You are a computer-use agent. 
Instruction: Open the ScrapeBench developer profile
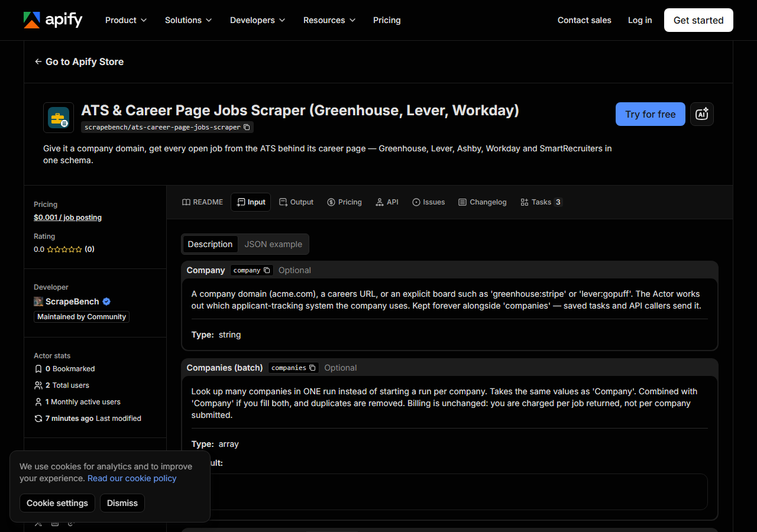pos(72,301)
